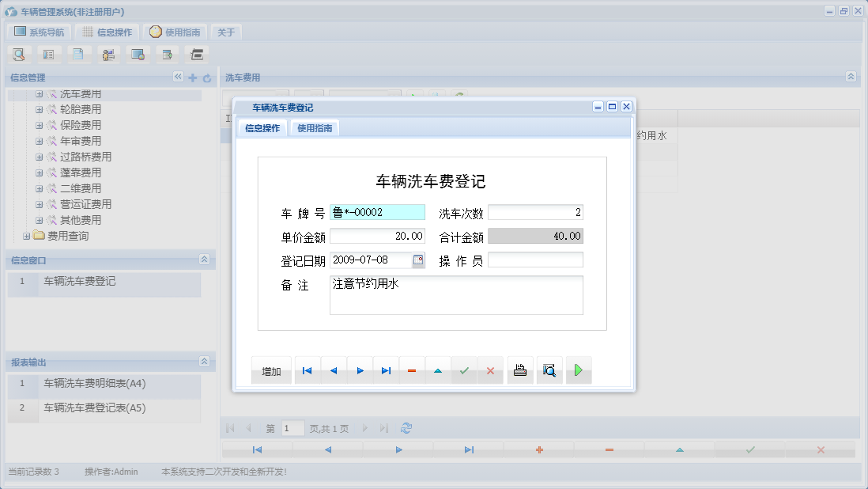
Task: Click the navigate-to-first-record icon in dialog
Action: (x=307, y=370)
